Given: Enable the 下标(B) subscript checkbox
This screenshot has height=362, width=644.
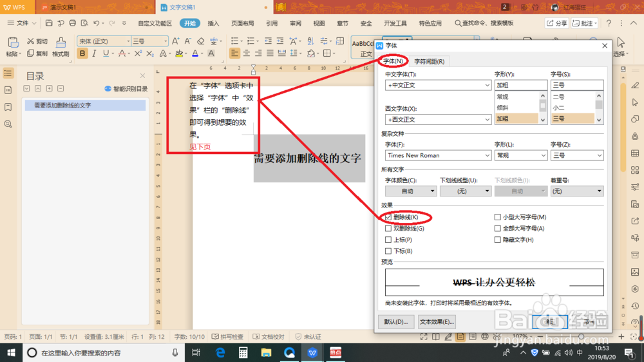Looking at the screenshot, I should (388, 251).
